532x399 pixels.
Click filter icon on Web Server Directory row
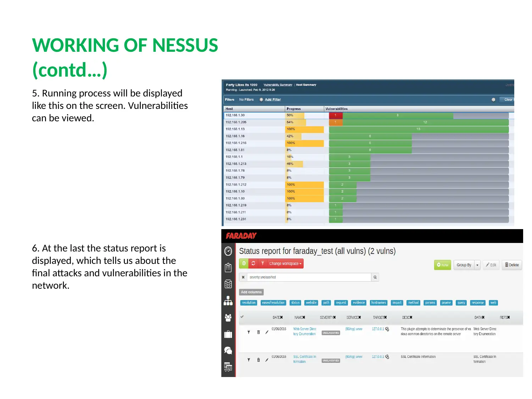point(249,332)
